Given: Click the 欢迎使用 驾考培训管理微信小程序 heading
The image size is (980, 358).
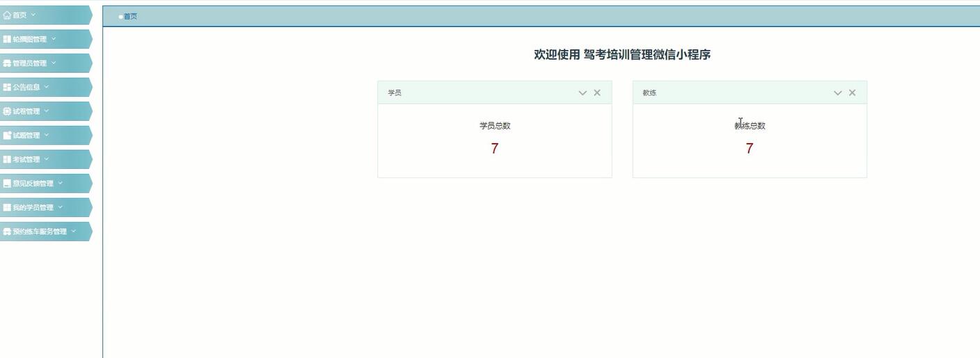Looking at the screenshot, I should [622, 55].
